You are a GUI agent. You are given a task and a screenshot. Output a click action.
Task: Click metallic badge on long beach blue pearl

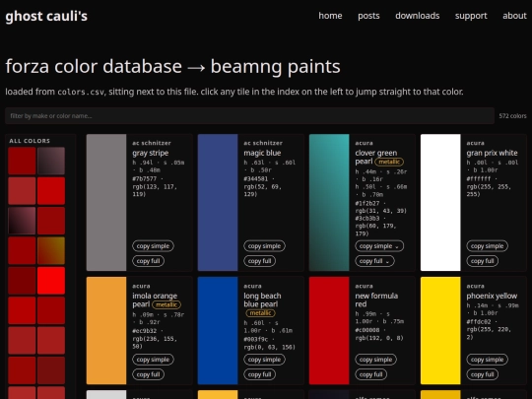[x=260, y=313]
